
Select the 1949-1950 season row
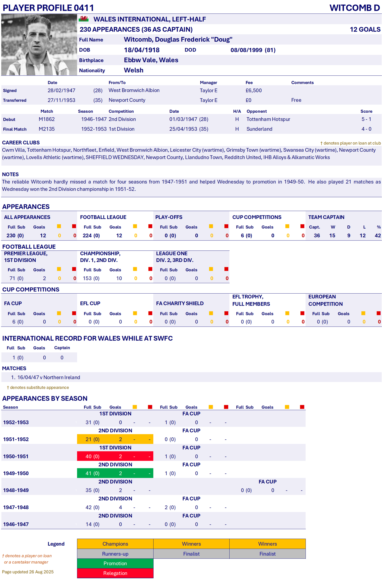[x=16, y=473]
